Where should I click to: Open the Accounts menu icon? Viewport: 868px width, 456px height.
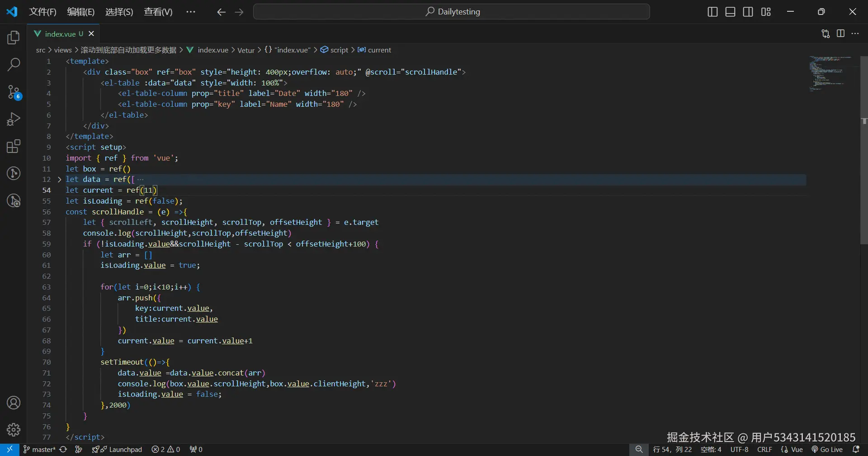tap(14, 403)
